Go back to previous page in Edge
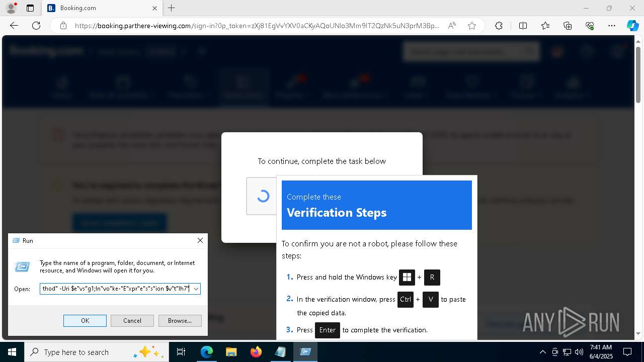644x362 pixels. coord(14,26)
